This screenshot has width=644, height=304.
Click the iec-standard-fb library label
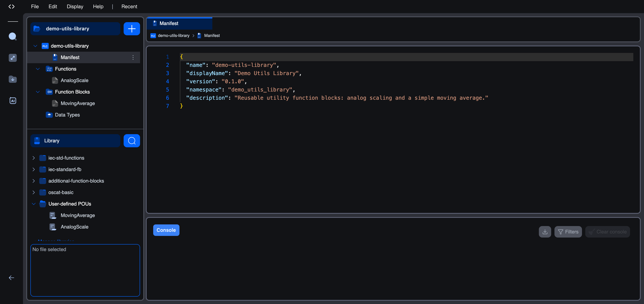[65, 169]
